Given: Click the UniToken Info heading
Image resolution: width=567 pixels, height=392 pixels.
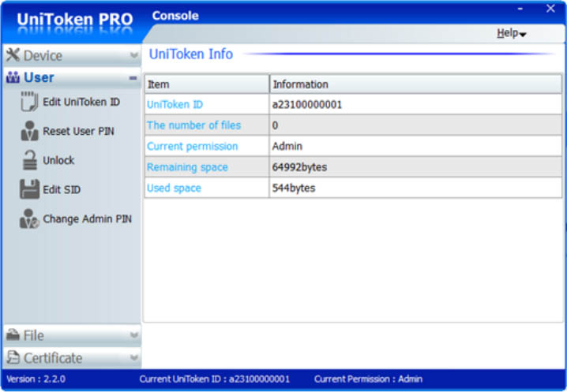Looking at the screenshot, I should [191, 54].
